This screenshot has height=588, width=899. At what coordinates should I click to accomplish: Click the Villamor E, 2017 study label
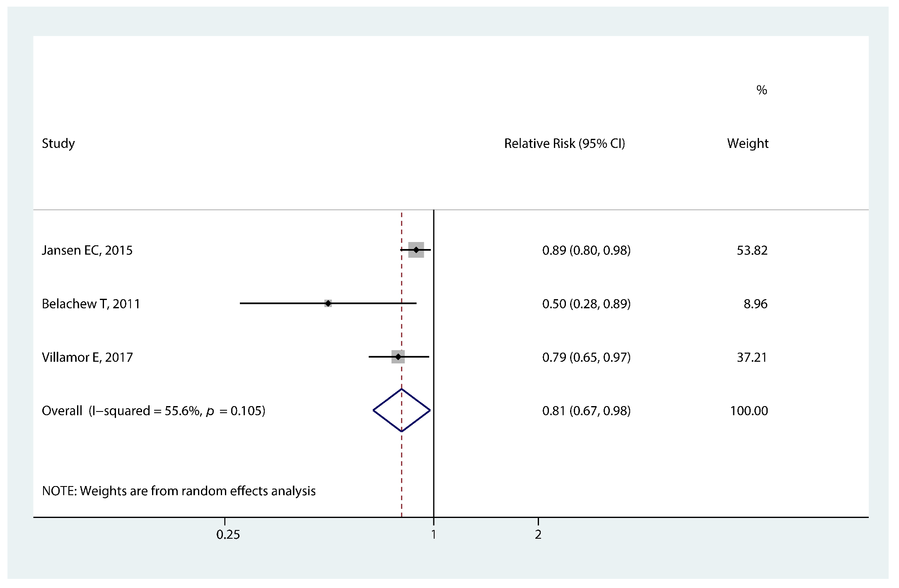click(x=87, y=357)
